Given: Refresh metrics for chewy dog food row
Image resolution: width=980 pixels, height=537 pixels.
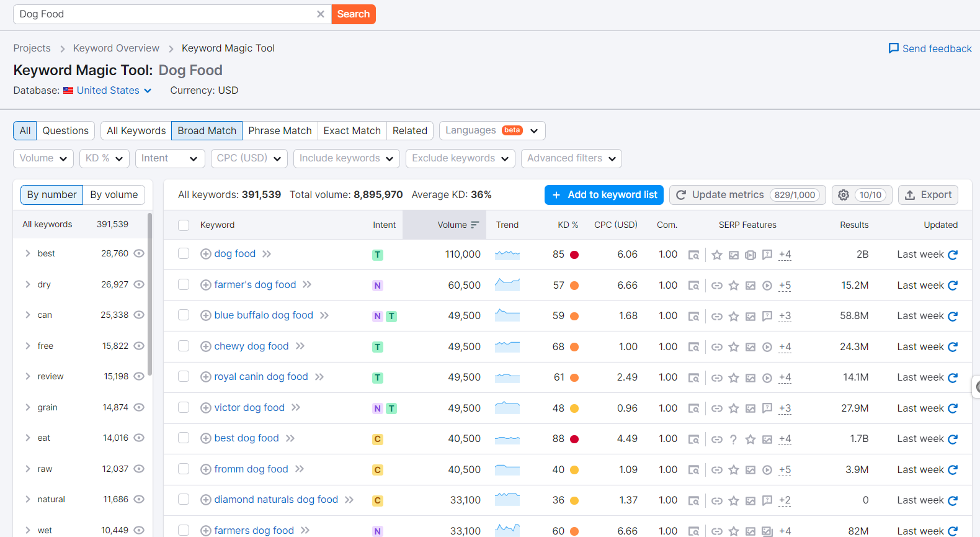Looking at the screenshot, I should 953,347.
